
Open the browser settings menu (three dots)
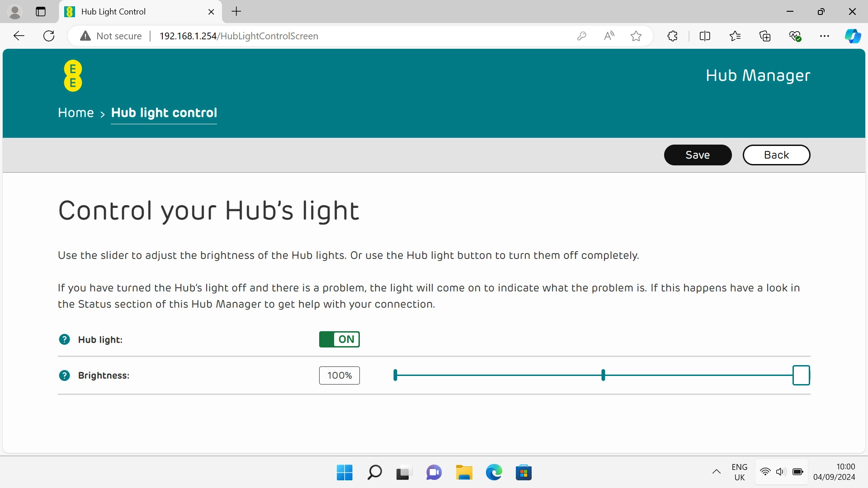point(825,36)
